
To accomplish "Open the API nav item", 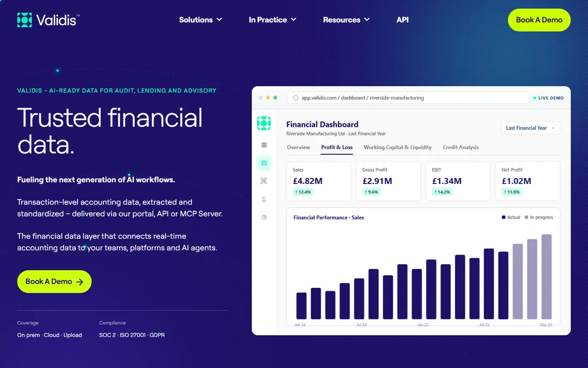I will tap(403, 20).
